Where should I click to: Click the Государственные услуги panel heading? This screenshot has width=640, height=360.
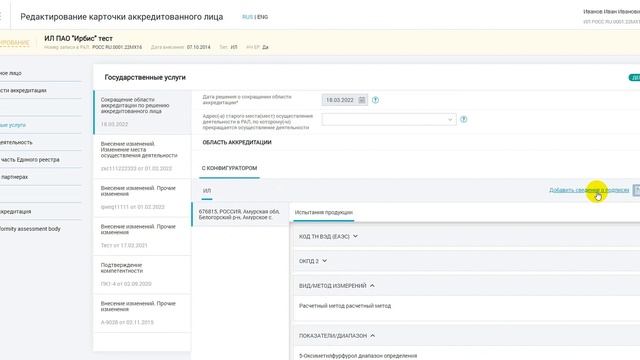pyautogui.click(x=145, y=77)
